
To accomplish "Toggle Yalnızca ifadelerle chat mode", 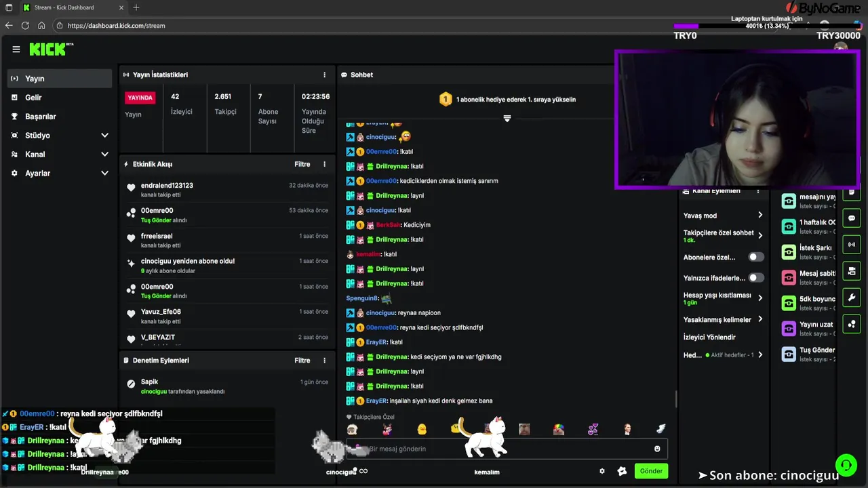I will [755, 278].
